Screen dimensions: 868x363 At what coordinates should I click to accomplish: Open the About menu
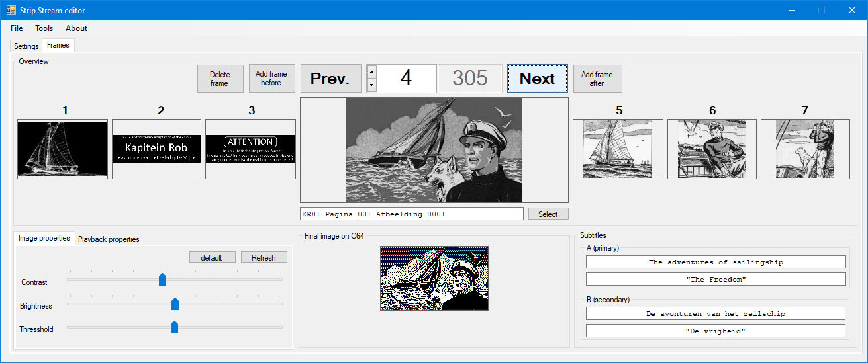[76, 28]
